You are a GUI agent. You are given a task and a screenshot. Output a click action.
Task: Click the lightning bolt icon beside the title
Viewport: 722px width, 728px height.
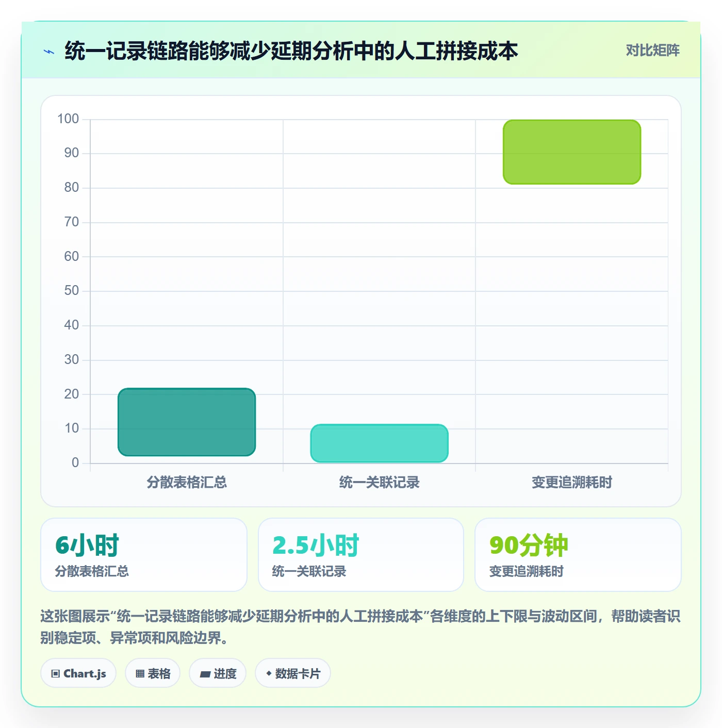pos(49,52)
